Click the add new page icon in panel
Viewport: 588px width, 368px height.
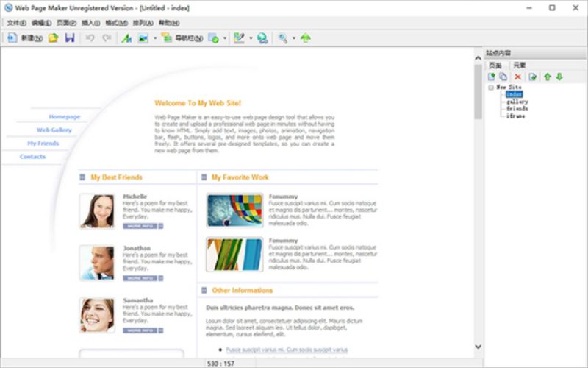[492, 77]
